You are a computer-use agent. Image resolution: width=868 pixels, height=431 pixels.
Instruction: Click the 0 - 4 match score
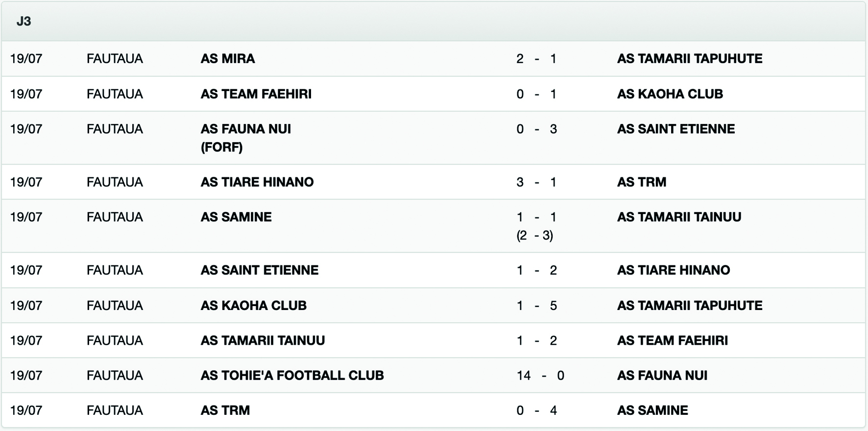click(x=536, y=410)
